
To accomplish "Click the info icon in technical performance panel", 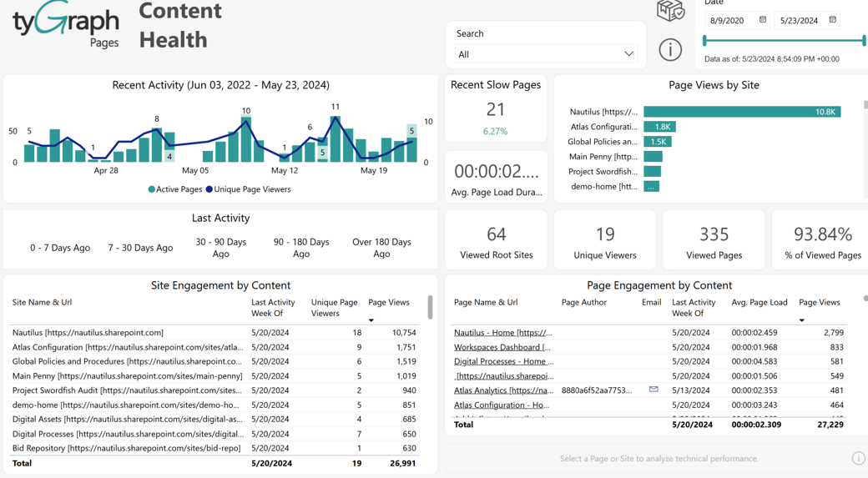I will tap(858, 458).
